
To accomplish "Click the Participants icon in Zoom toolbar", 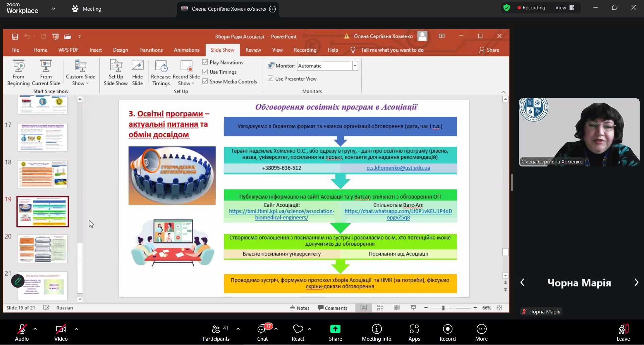I will click(x=216, y=329).
